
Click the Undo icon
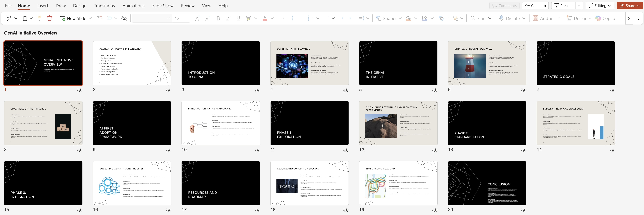[x=8, y=18]
